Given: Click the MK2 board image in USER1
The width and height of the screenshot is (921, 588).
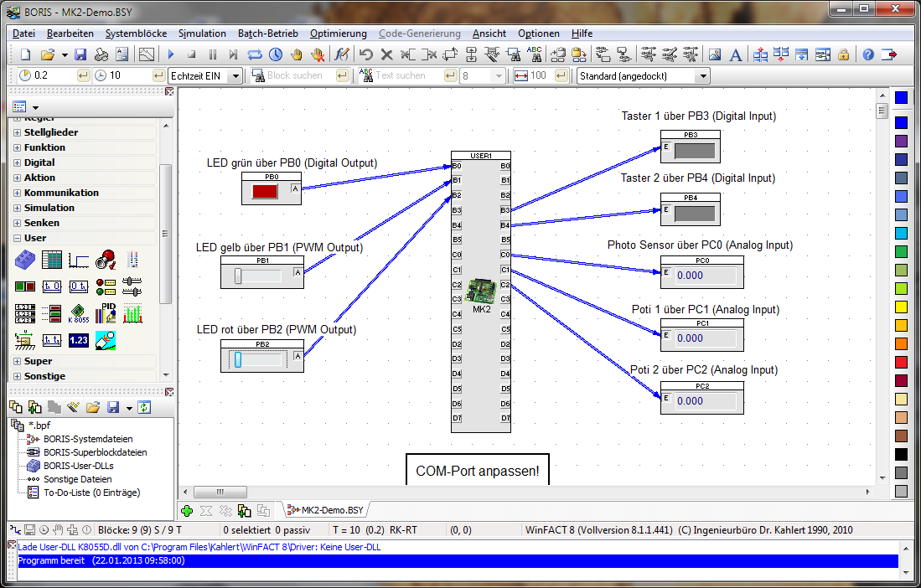Looking at the screenshot, I should click(481, 291).
